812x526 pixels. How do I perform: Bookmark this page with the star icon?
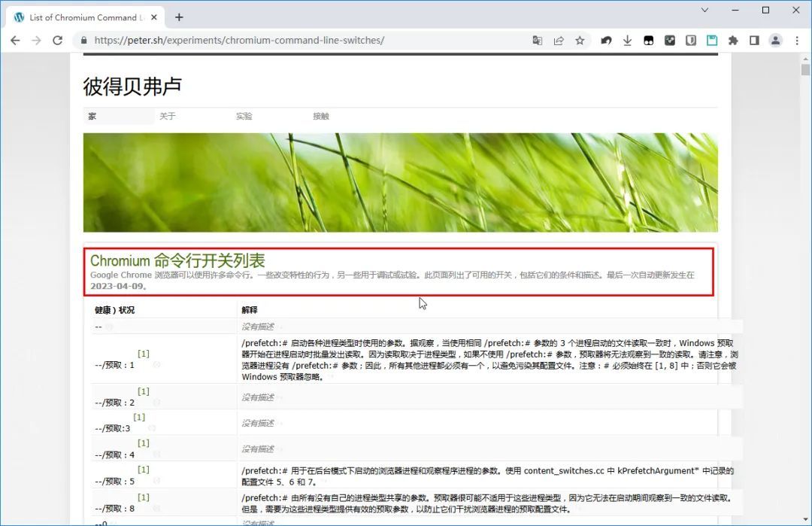580,41
